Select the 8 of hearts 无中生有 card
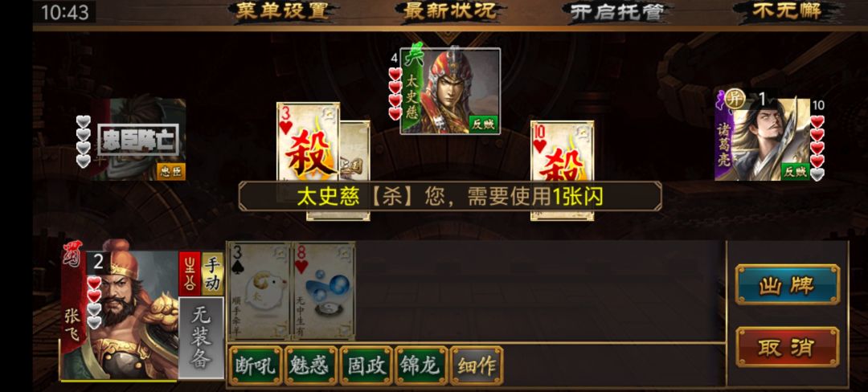The image size is (868, 392). tap(324, 291)
